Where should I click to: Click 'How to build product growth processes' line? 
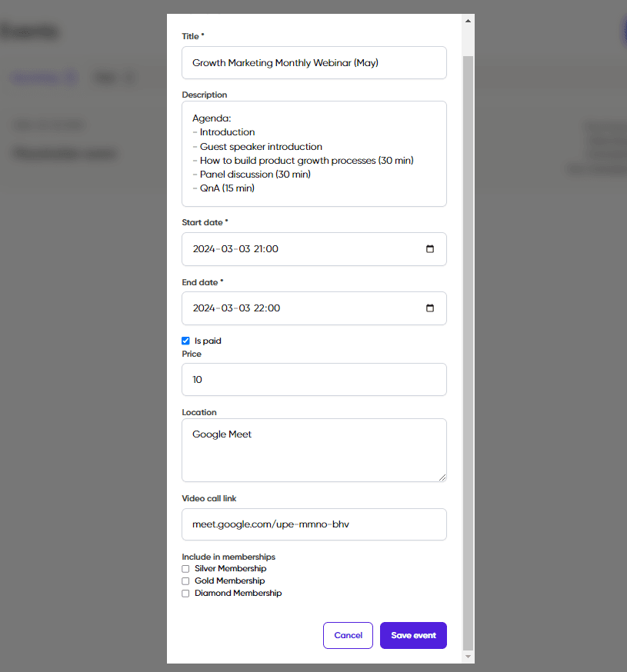(303, 160)
